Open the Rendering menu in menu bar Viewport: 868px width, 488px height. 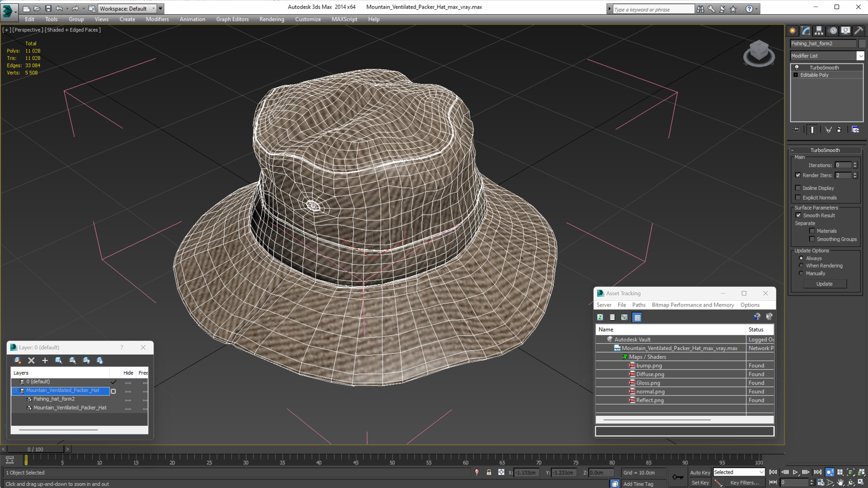coord(272,19)
